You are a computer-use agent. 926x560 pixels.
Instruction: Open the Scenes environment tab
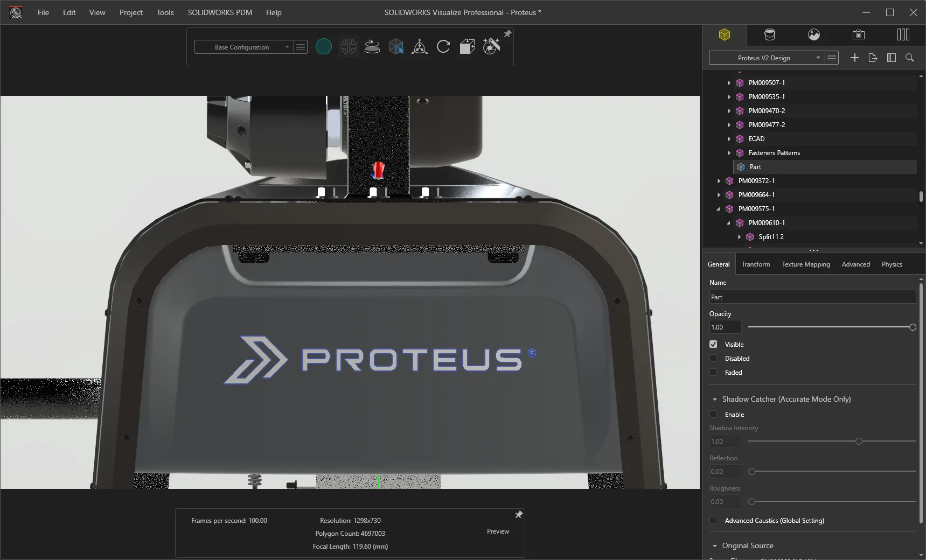(814, 35)
